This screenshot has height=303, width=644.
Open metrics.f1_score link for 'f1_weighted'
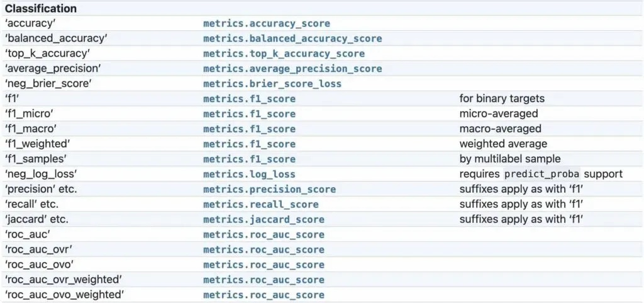point(249,144)
